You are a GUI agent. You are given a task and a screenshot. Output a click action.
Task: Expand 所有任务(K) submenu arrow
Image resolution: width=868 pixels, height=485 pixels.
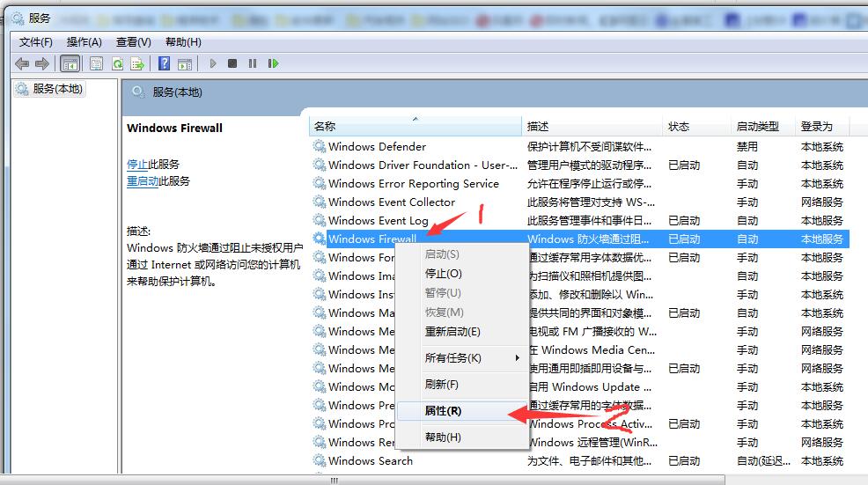pos(517,357)
